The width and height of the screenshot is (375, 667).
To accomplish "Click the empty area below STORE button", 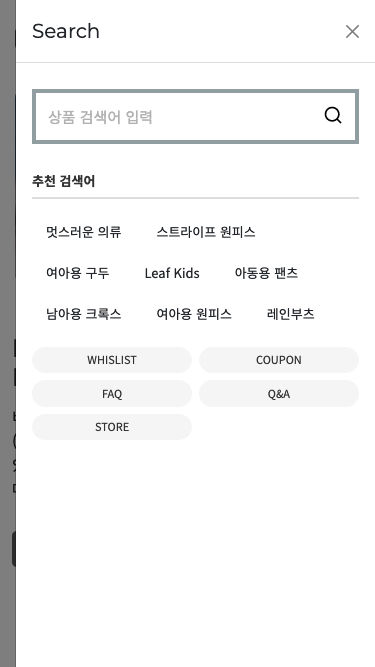I will pos(196,553).
